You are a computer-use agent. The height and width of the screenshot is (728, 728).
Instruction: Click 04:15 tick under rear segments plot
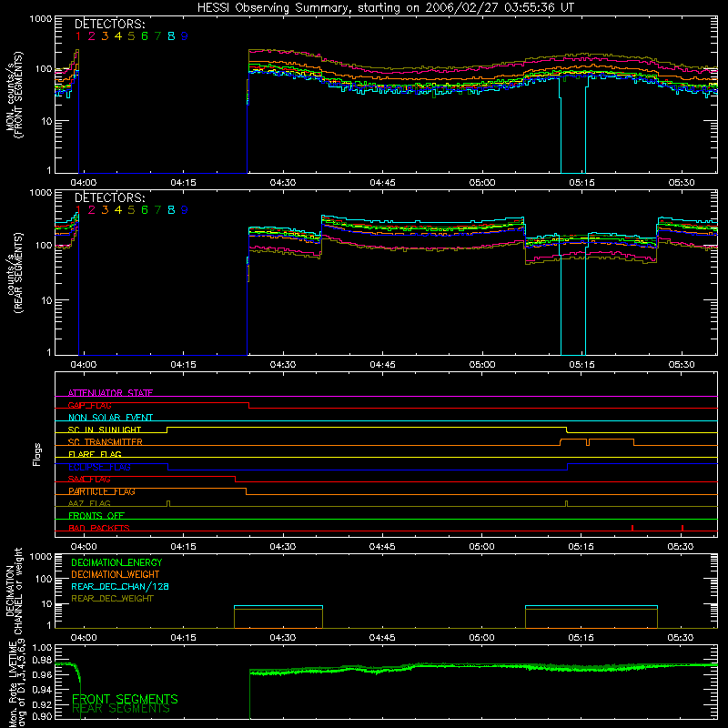[x=183, y=365]
